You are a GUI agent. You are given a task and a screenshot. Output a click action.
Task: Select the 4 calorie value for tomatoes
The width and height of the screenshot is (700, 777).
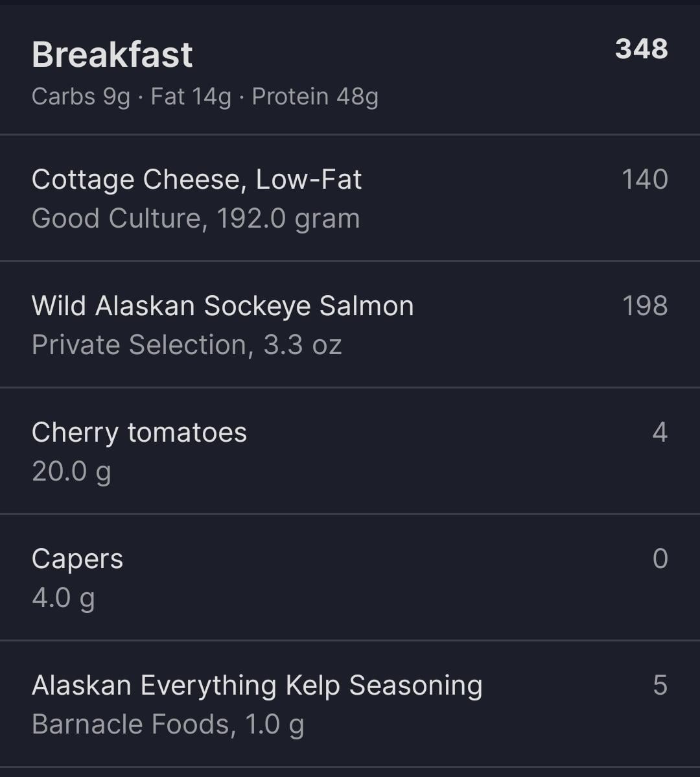660,432
